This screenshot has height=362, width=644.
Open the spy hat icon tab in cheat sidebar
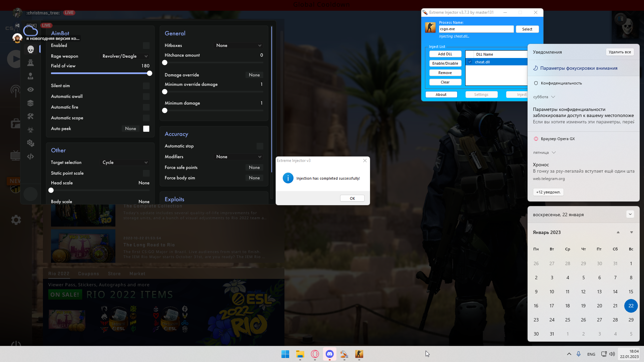coord(31,63)
